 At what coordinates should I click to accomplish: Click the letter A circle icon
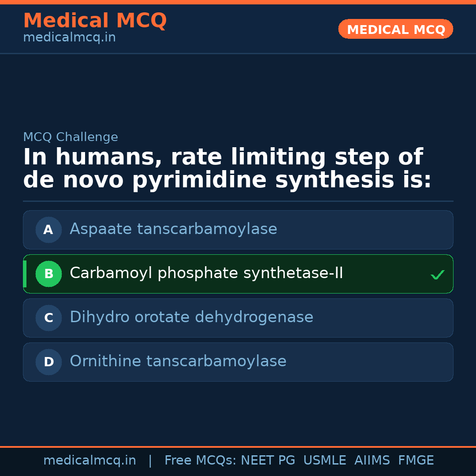tap(48, 230)
